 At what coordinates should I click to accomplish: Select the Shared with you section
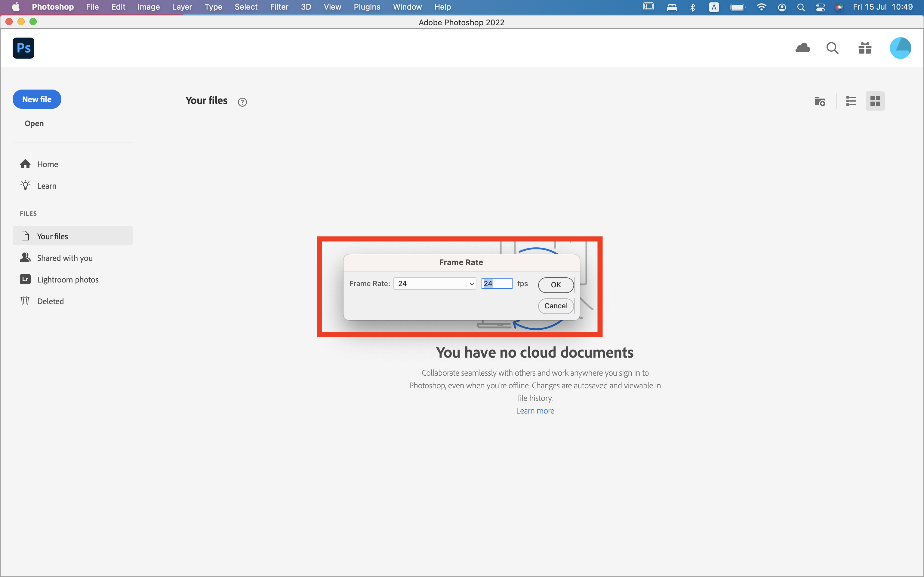pos(65,257)
